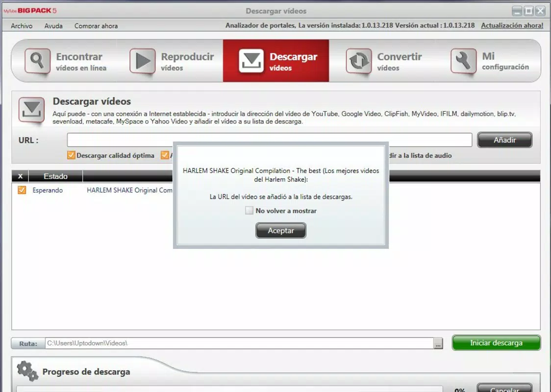Open the Encontrar vídeos en línea magnifier icon
The width and height of the screenshot is (551, 392).
pyautogui.click(x=37, y=61)
